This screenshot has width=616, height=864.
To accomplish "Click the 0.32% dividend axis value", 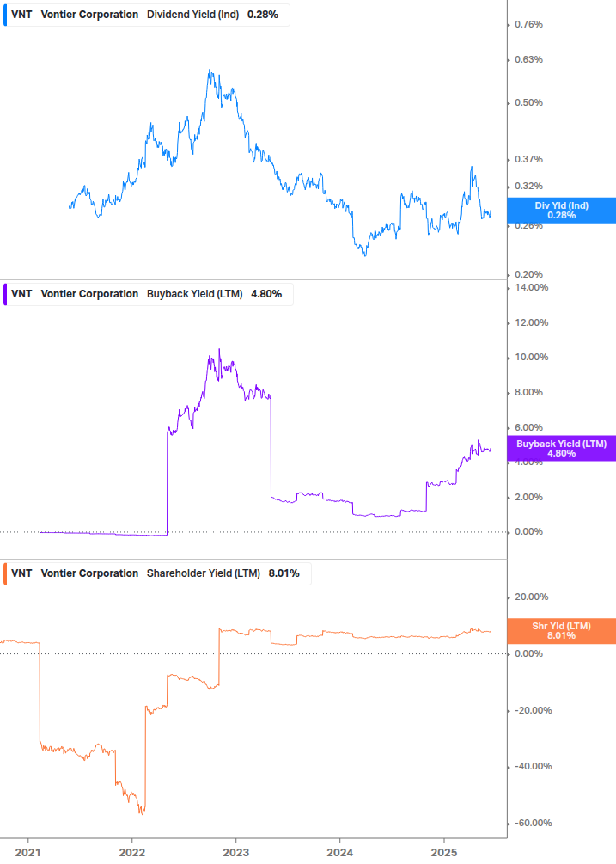I will tap(528, 187).
